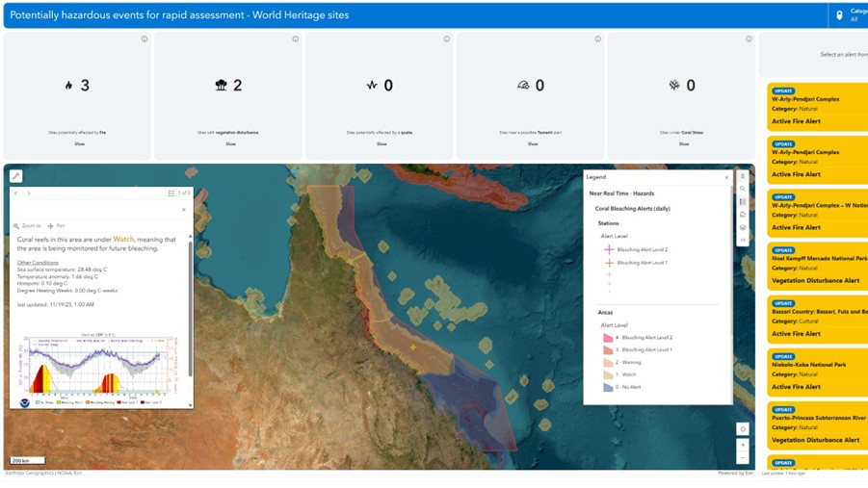Click the yellow station marker on the reef

413,347
